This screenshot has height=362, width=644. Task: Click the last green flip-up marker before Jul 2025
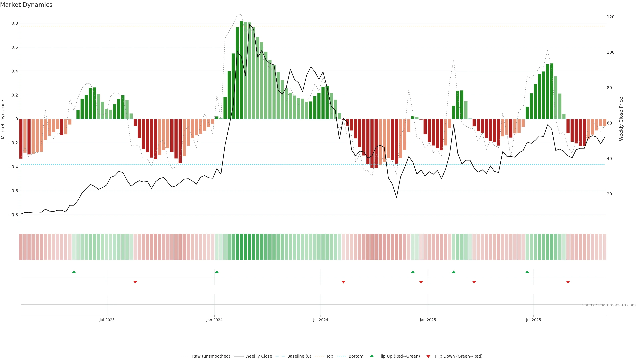[527, 272]
